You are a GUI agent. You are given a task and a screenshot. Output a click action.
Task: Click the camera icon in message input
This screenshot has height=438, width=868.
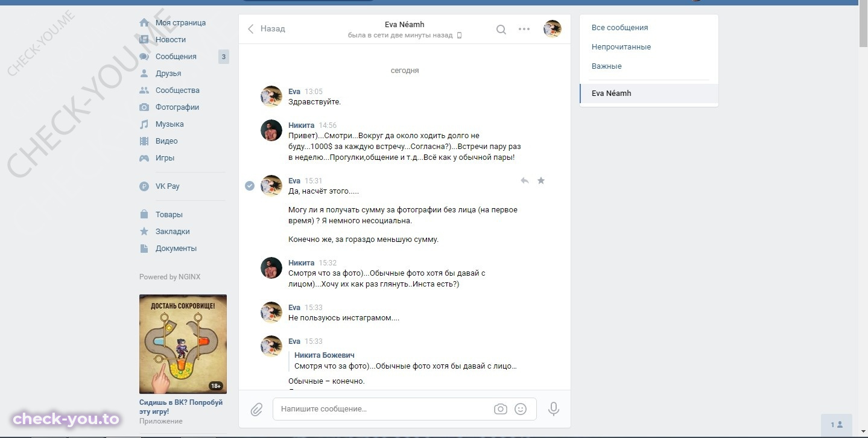[501, 409]
